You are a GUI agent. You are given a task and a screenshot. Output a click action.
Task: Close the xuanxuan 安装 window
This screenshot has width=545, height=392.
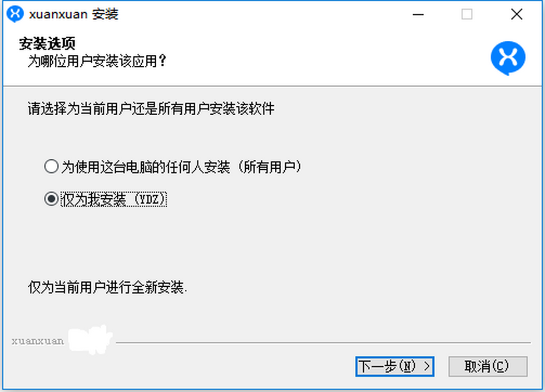516,15
